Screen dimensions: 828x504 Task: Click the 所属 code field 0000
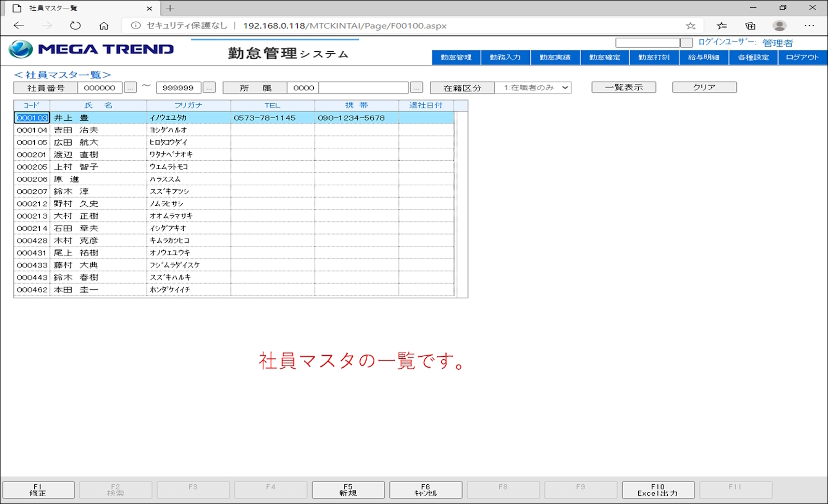click(x=303, y=88)
